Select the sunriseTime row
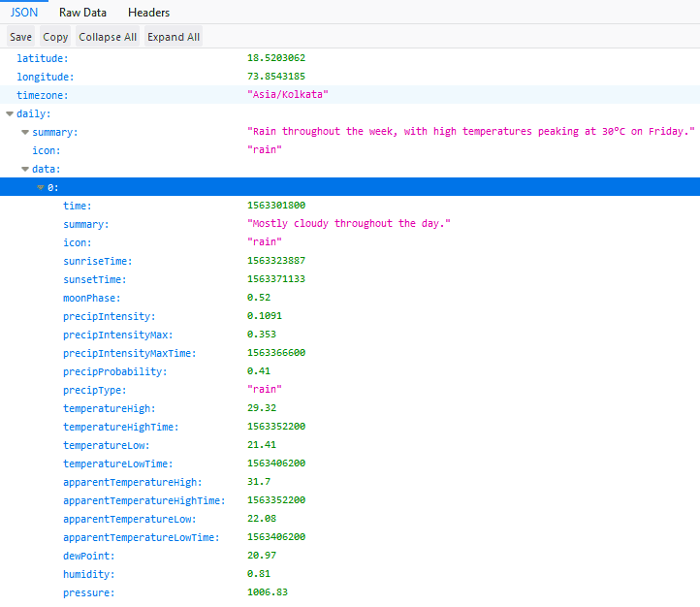The height and width of the screenshot is (607, 700). tap(97, 261)
